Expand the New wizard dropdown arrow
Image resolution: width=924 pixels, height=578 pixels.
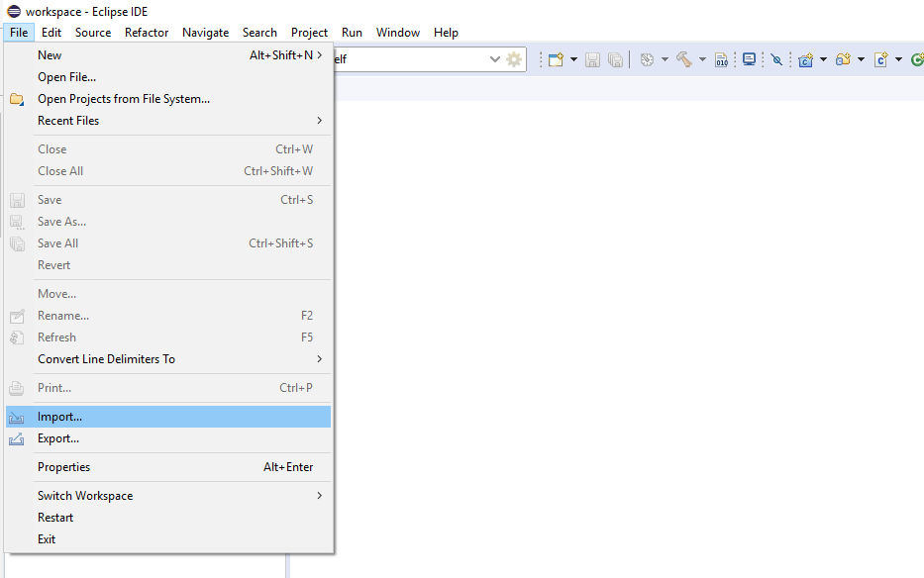[x=573, y=59]
